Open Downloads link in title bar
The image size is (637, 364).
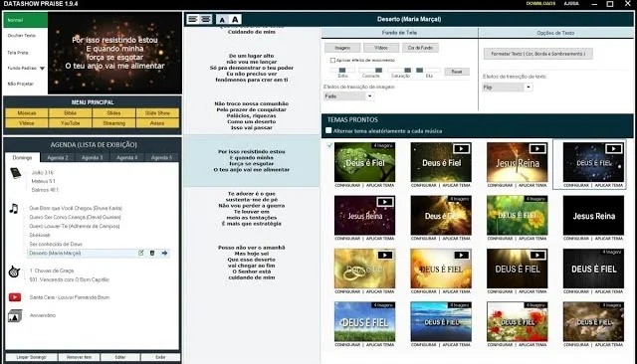tap(540, 3)
